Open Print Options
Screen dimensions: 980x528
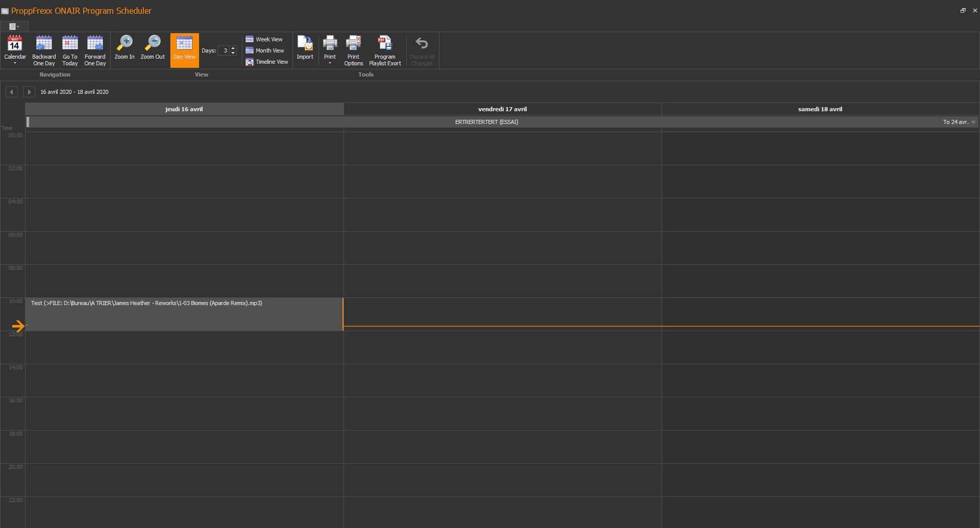click(353, 50)
